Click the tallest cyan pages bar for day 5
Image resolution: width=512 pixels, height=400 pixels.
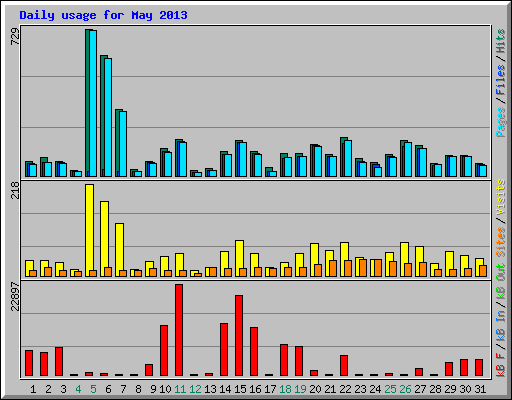[x=93, y=103]
